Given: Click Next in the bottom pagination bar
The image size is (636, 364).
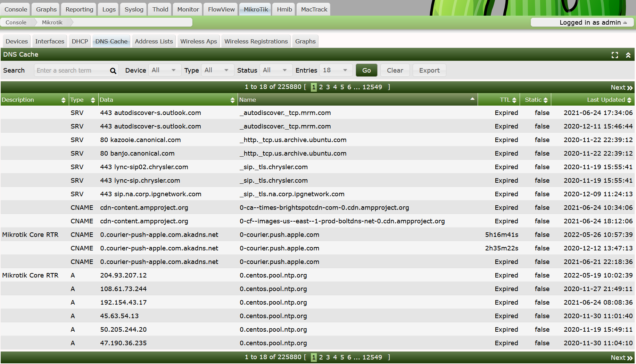Looking at the screenshot, I should coord(622,358).
